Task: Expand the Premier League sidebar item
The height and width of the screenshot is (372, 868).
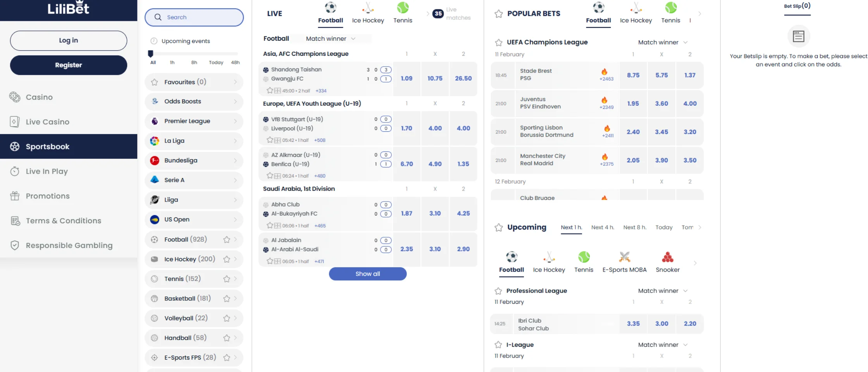Action: (194, 121)
